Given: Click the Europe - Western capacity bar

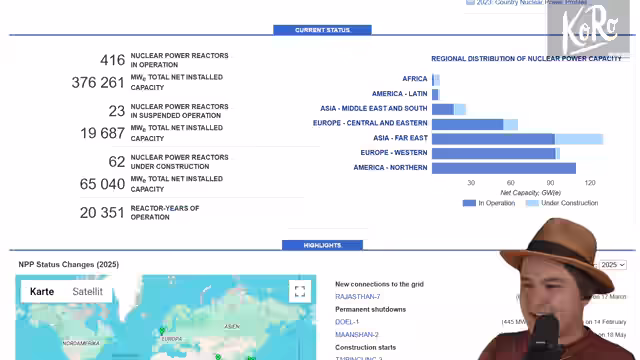Looking at the screenshot, I should [x=496, y=153].
